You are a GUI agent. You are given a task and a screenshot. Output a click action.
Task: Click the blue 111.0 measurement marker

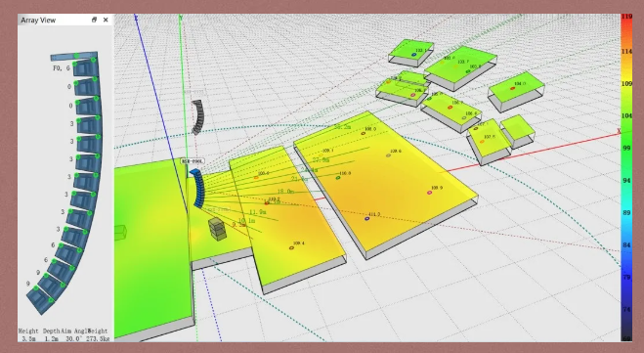(367, 219)
